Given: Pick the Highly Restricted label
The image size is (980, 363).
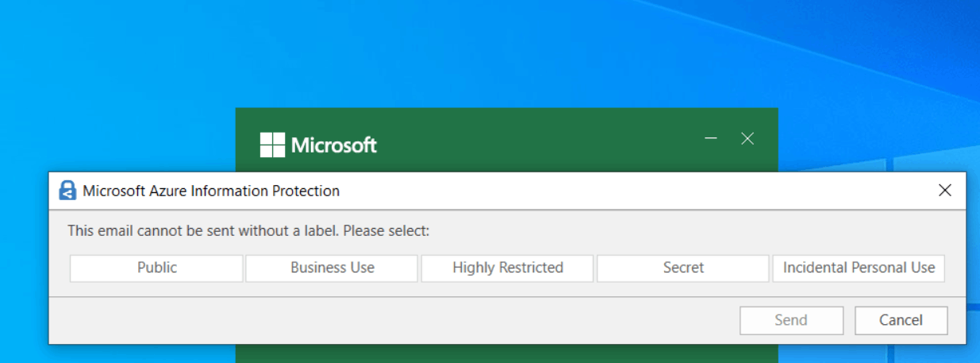Looking at the screenshot, I should pyautogui.click(x=508, y=268).
